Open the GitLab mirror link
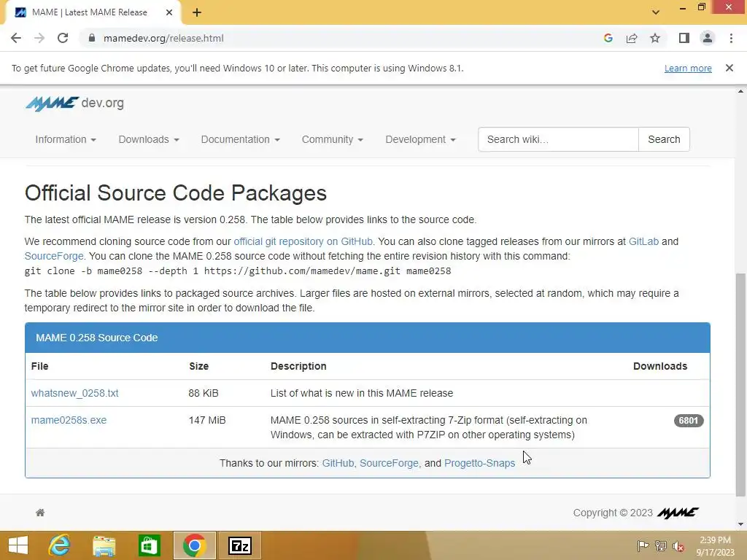The height and width of the screenshot is (560, 747). (643, 241)
